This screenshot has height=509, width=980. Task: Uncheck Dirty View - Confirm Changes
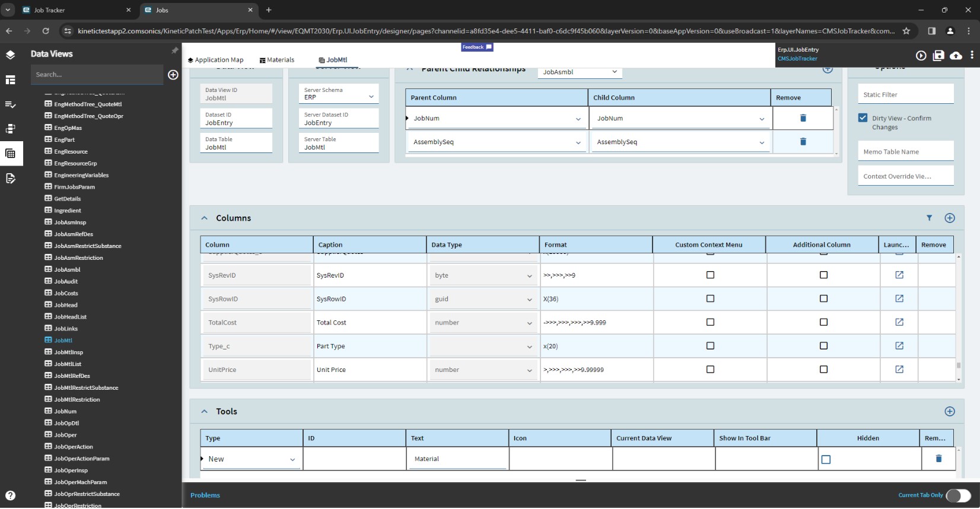pos(863,118)
